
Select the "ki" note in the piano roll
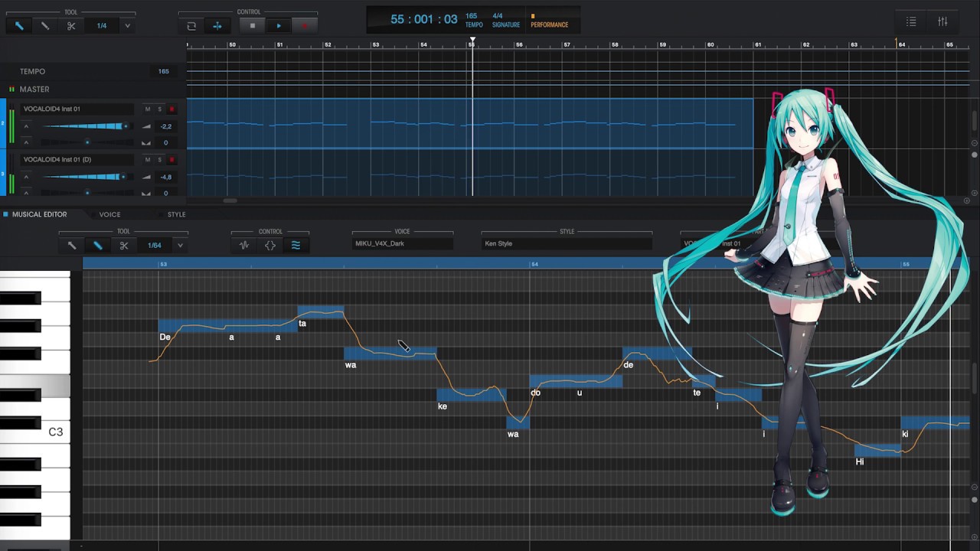[936, 422]
